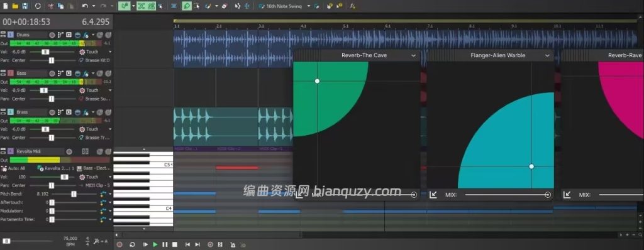Start playback with the green Play button
Viewport: 644px width, 250px height.
coord(155,244)
